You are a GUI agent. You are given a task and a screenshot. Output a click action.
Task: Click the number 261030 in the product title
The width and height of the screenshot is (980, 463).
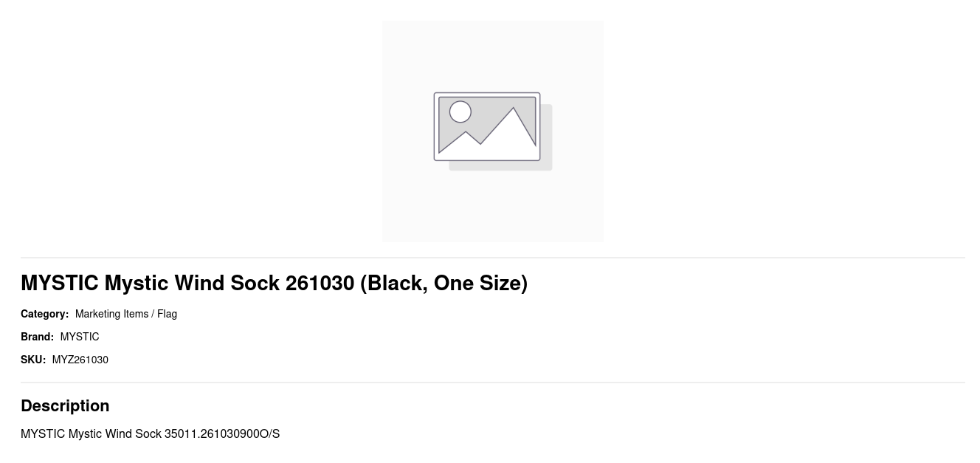point(320,283)
